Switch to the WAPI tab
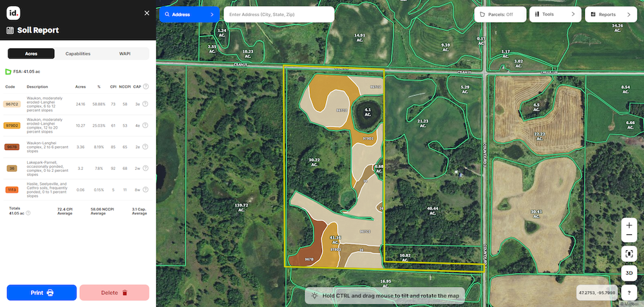 (x=126, y=54)
